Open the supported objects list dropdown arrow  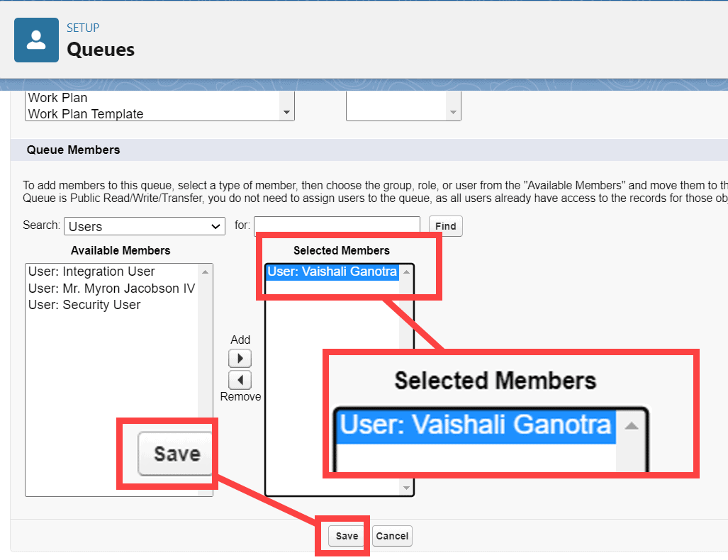(x=287, y=113)
